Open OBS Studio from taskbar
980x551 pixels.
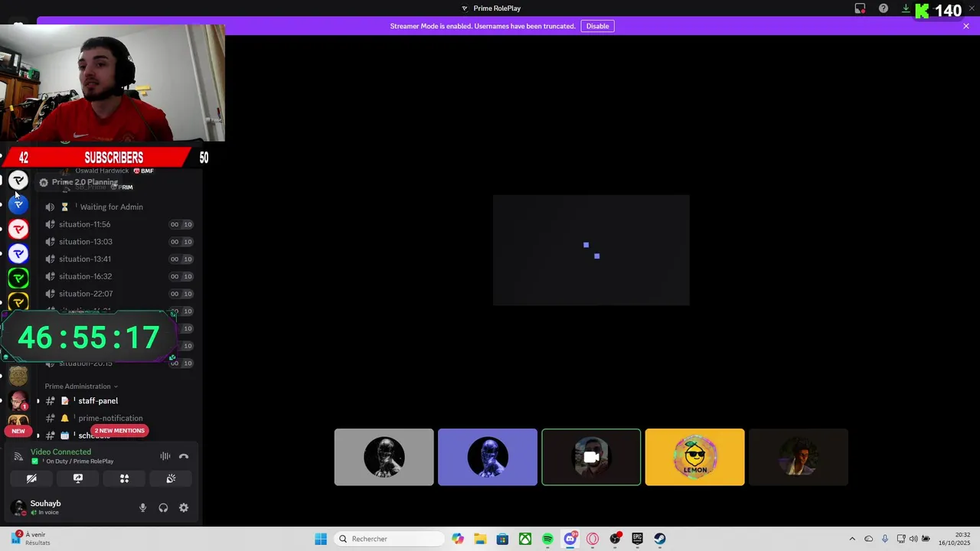[x=615, y=539]
